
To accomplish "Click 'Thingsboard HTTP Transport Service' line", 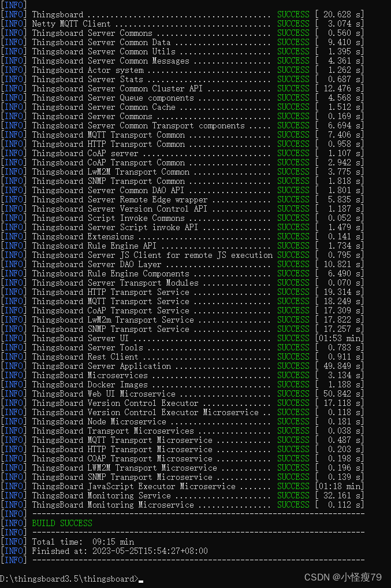I will pyautogui.click(x=183, y=292).
